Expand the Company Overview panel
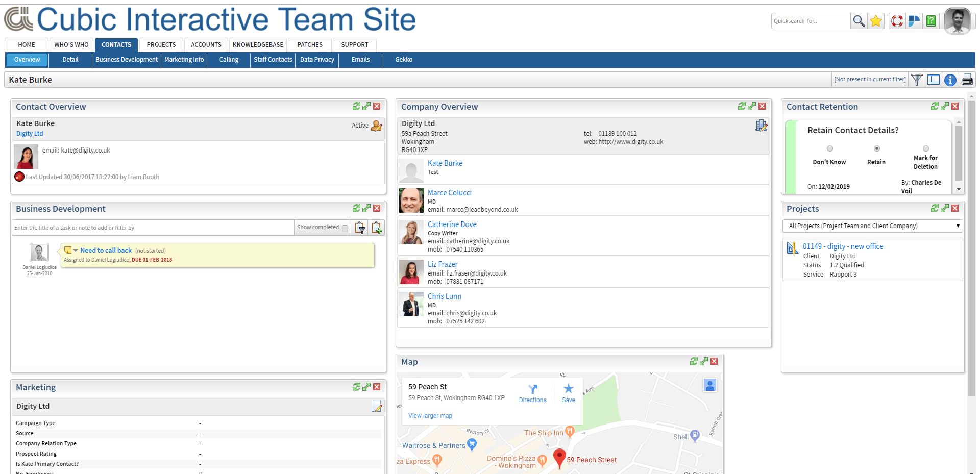This screenshot has height=474, width=980. [752, 106]
